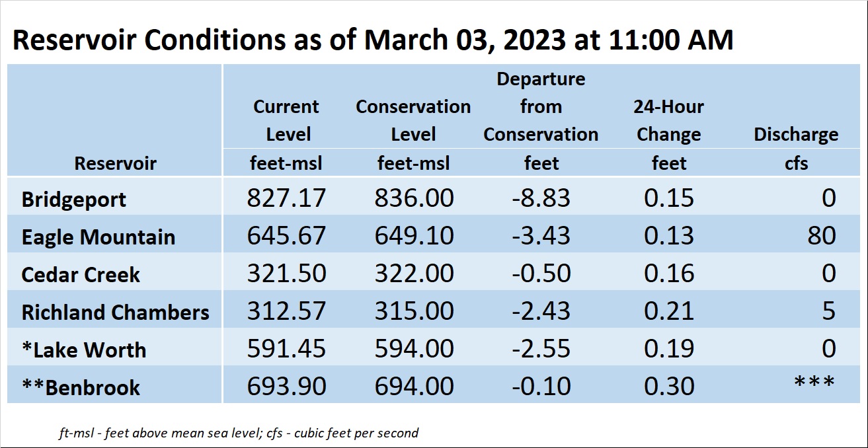The height and width of the screenshot is (448, 868).
Task: Click Cedar Creek current level 321.50
Action: 287,274
